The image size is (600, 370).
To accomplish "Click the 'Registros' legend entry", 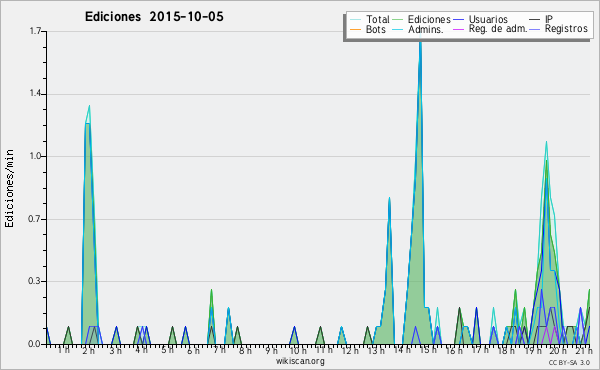I will (566, 29).
